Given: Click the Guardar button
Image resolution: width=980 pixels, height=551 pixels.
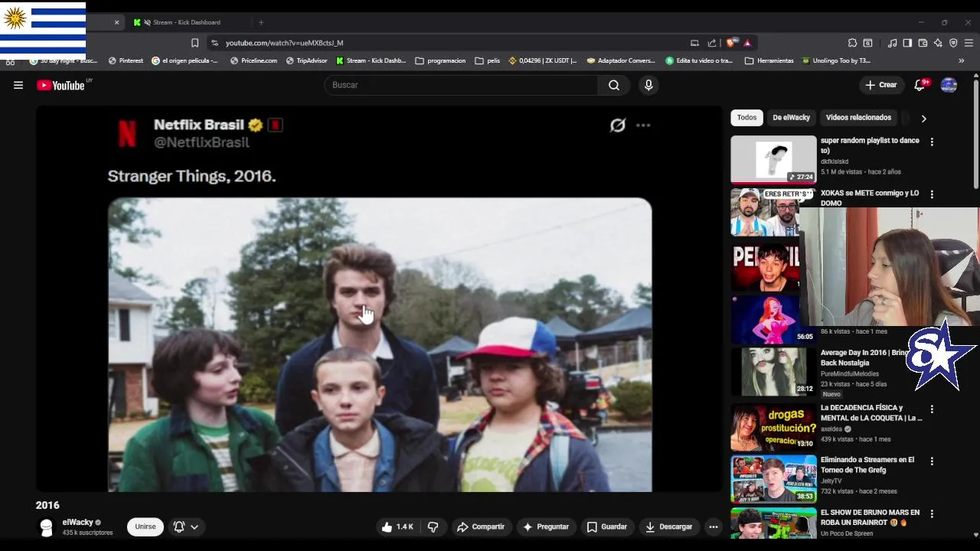Looking at the screenshot, I should [x=607, y=527].
